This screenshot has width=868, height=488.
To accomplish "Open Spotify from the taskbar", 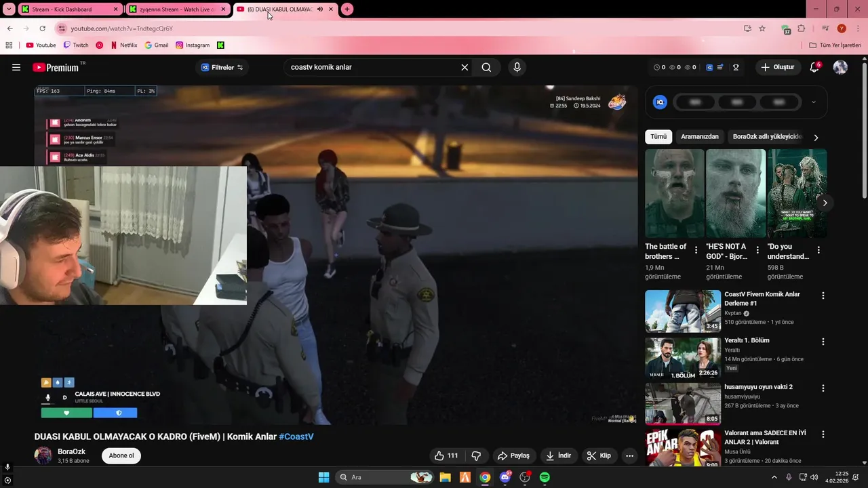I will point(545,477).
